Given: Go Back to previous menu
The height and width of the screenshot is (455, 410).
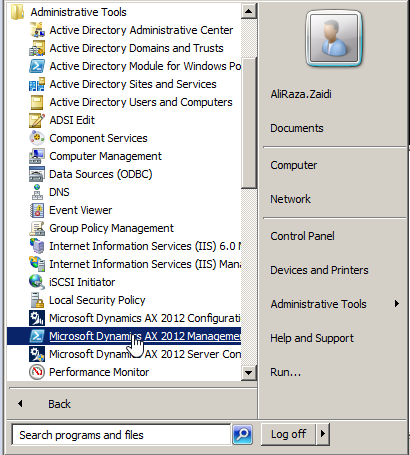Looking at the screenshot, I should (x=59, y=404).
